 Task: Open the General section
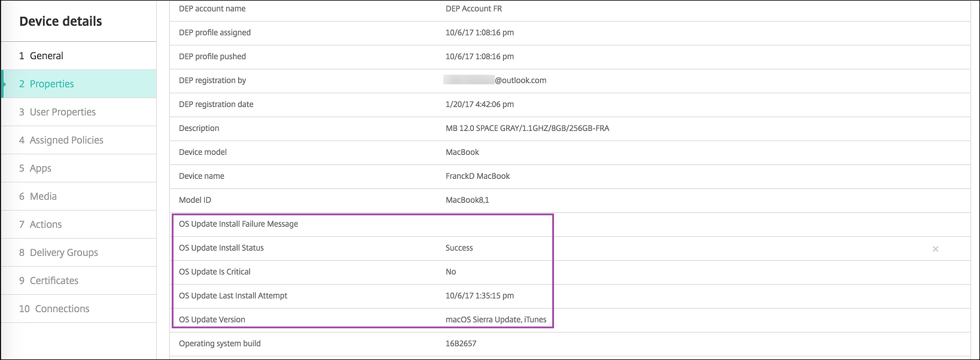[x=47, y=56]
